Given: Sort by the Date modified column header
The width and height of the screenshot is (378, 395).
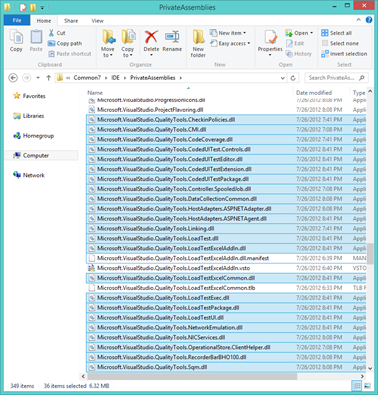Looking at the screenshot, I should pyautogui.click(x=314, y=93).
